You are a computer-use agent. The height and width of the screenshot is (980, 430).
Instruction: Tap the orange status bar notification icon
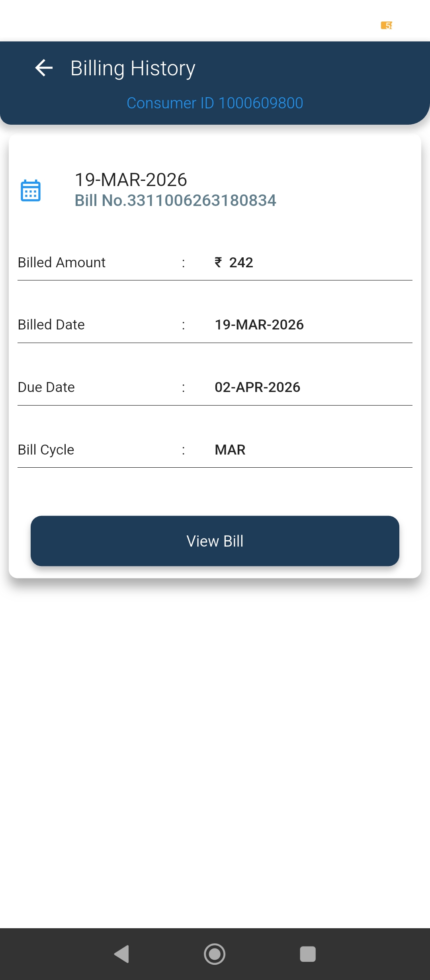point(387,25)
